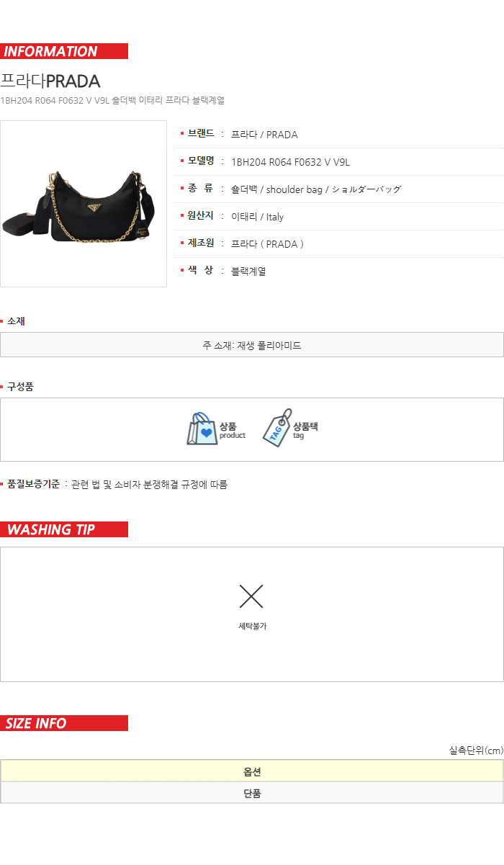Click the 주 소재 재생 폴리아미드 box
The width and height of the screenshot is (504, 865).
[252, 344]
